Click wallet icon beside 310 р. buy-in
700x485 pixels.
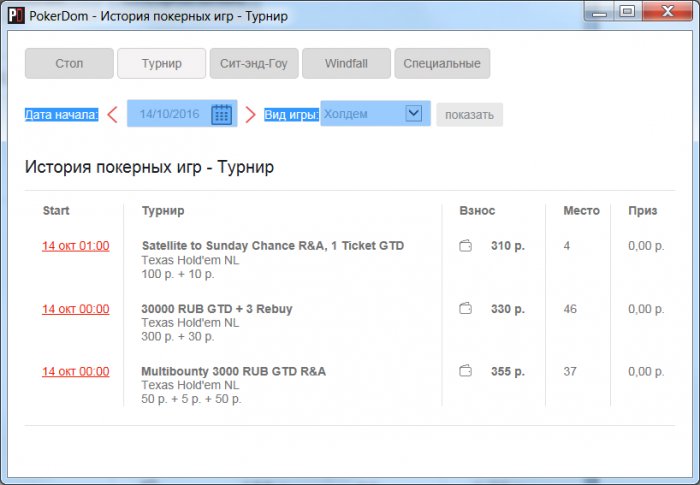[465, 246]
